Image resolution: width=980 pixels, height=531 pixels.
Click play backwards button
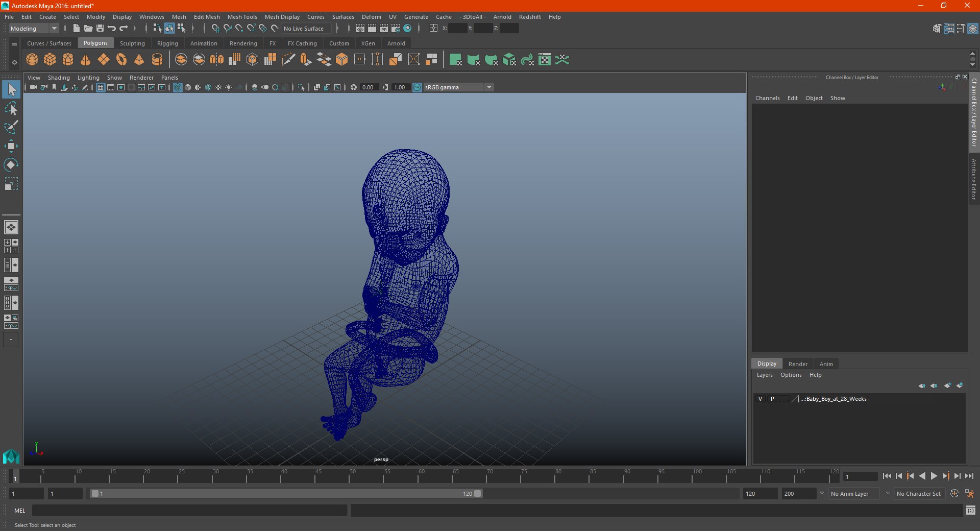tap(922, 476)
